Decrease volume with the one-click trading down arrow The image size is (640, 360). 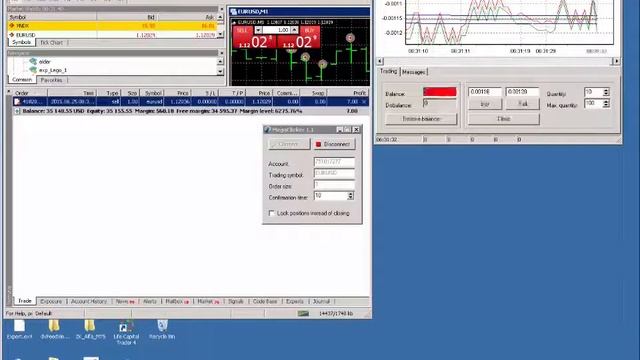pos(258,30)
